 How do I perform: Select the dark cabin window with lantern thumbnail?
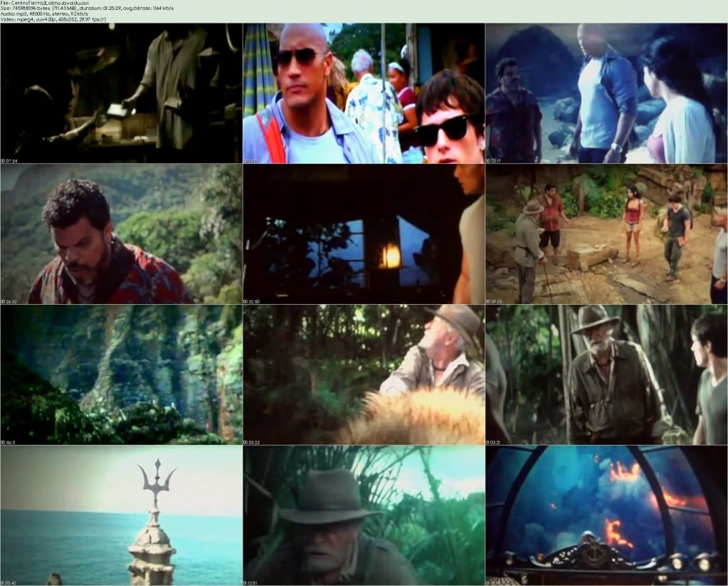point(364,234)
